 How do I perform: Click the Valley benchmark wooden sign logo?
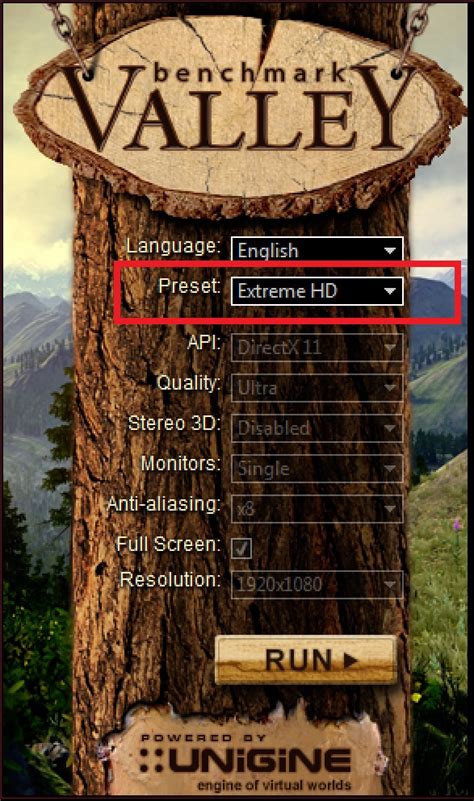(x=238, y=112)
